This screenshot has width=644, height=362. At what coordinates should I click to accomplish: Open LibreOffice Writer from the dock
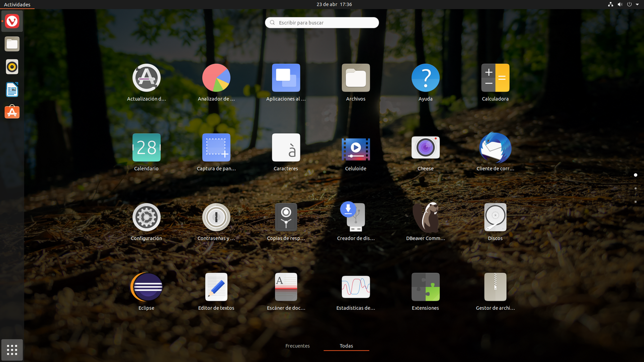[12, 89]
